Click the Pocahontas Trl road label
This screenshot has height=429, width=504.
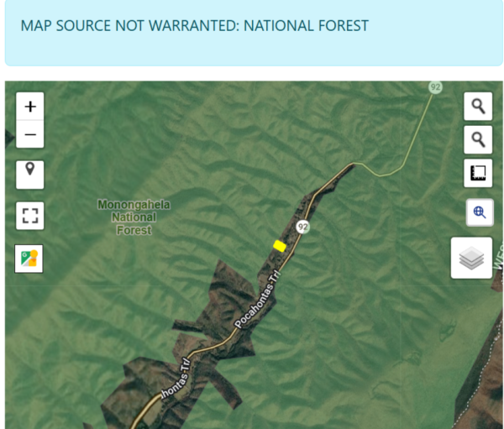(x=257, y=300)
